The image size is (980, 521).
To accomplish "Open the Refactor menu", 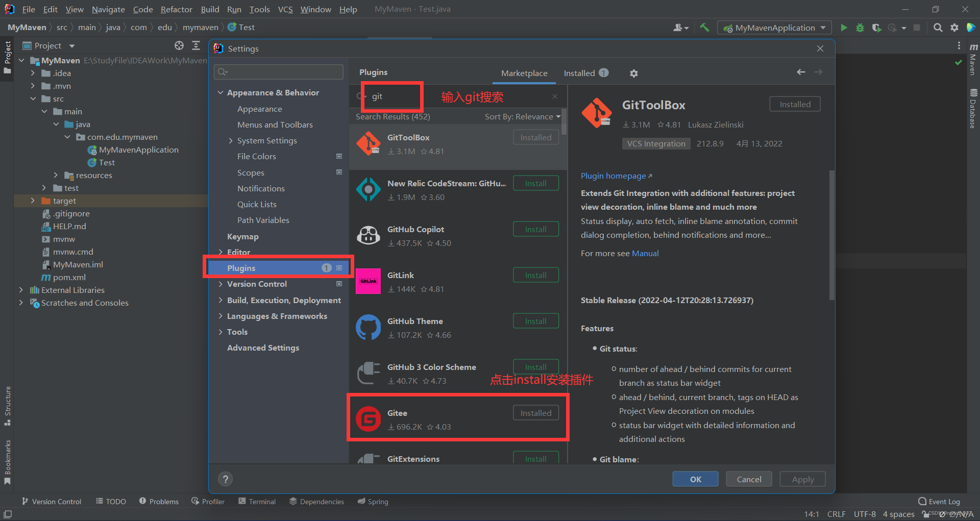I will (x=176, y=9).
